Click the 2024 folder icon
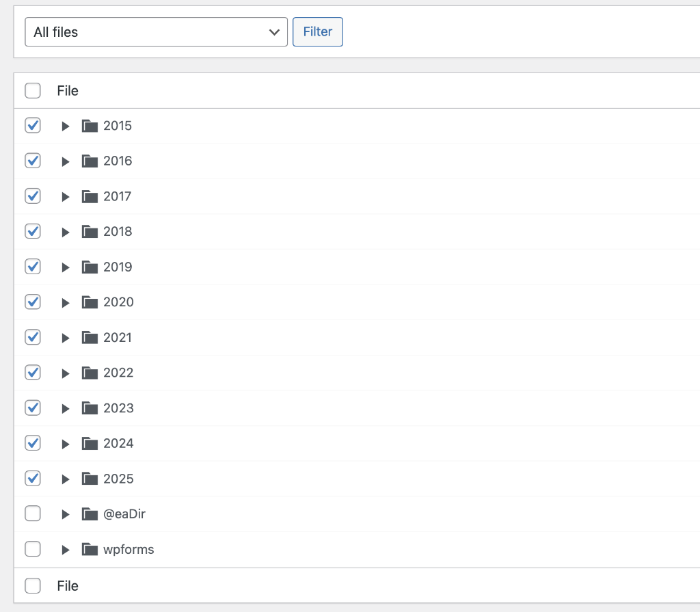The width and height of the screenshot is (700, 612). 90,444
